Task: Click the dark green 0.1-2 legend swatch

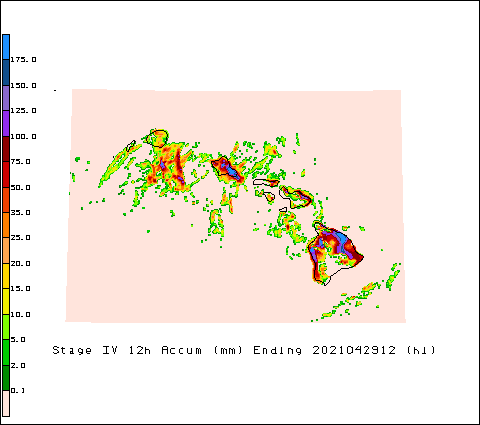Action: (x=6, y=378)
